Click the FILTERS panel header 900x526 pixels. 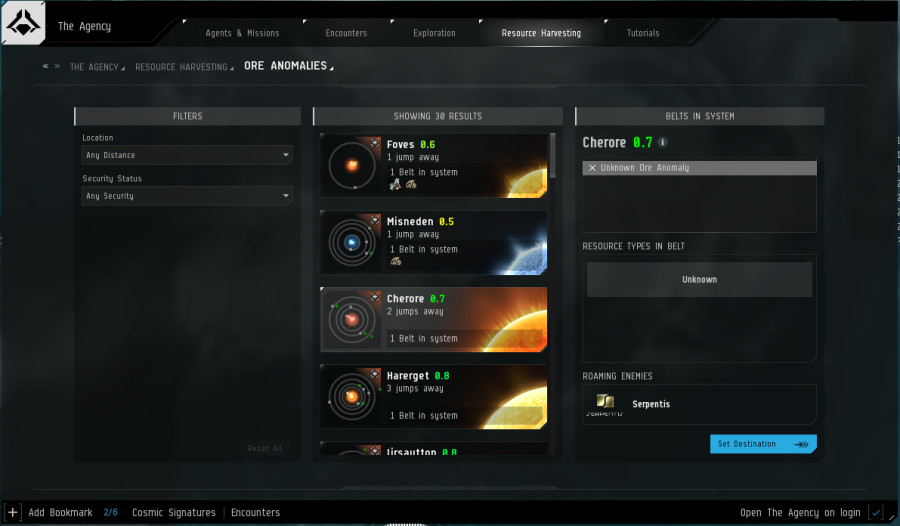187,116
